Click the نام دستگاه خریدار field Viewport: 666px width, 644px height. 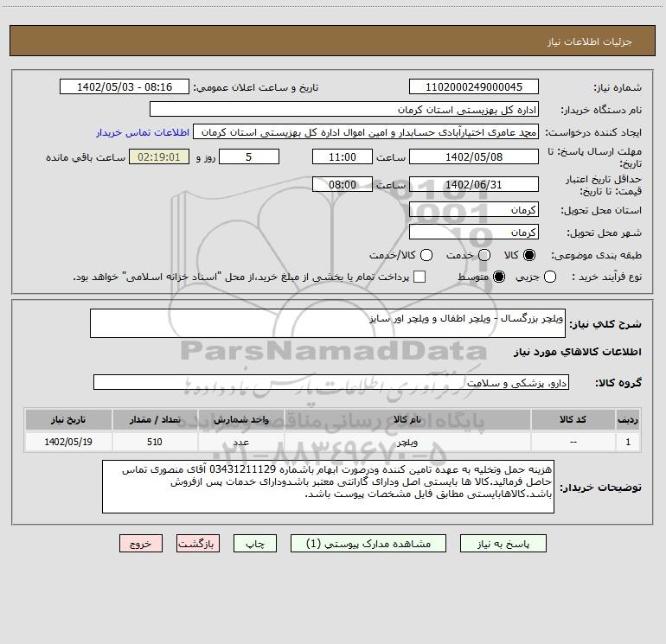344,109
